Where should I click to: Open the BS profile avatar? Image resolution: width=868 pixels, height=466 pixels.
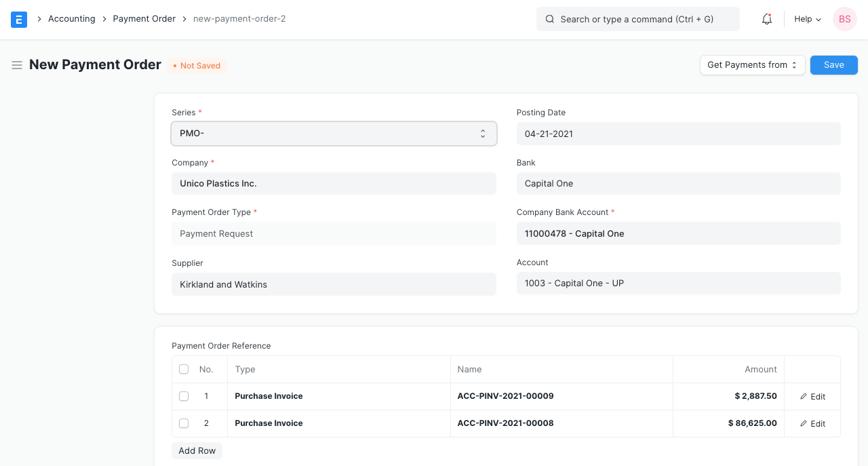844,19
